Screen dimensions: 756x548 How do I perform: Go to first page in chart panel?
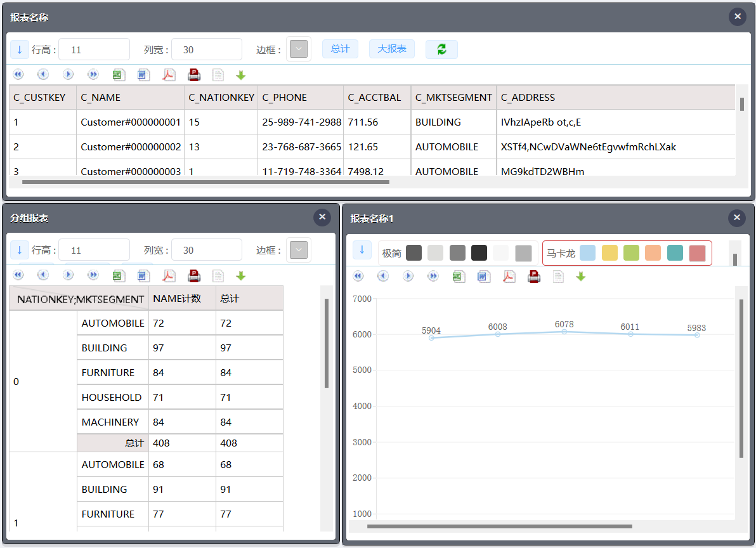tap(358, 277)
